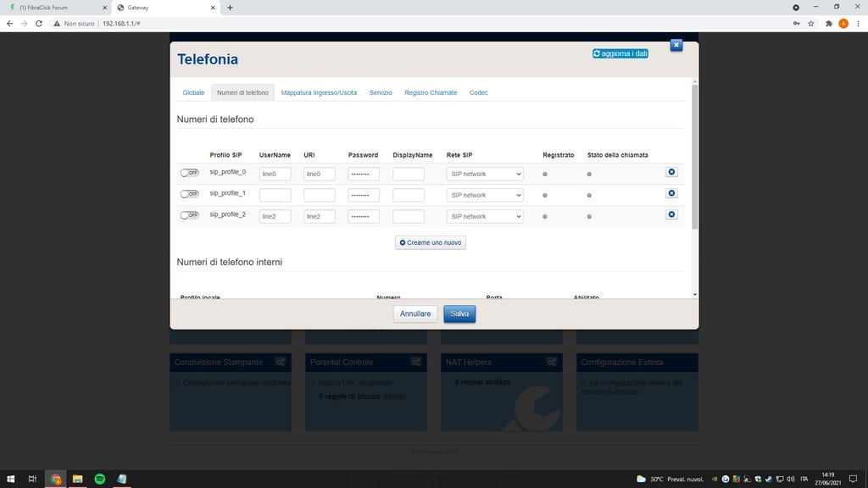
Task: Close the Telefonia dialog with X
Action: [676, 45]
